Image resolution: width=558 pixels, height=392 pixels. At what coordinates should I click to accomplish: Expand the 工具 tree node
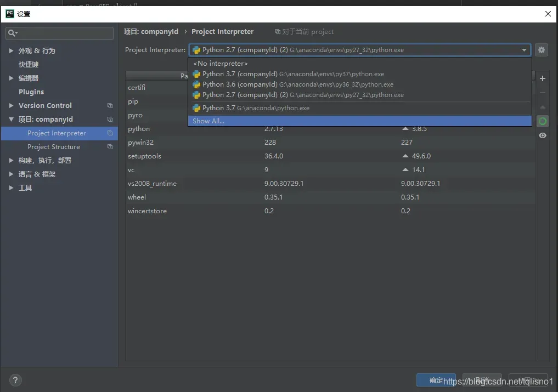pos(11,188)
